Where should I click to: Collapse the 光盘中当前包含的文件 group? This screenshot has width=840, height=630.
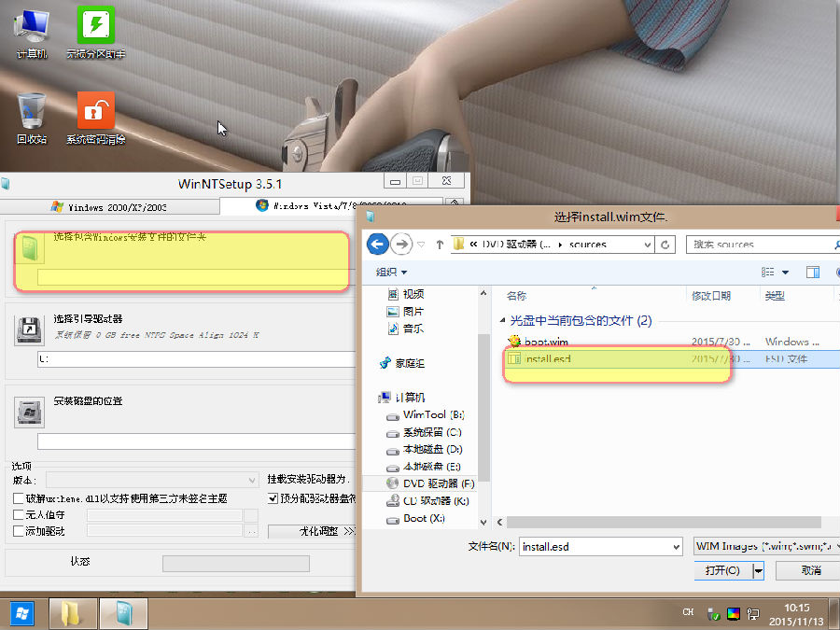click(502, 320)
